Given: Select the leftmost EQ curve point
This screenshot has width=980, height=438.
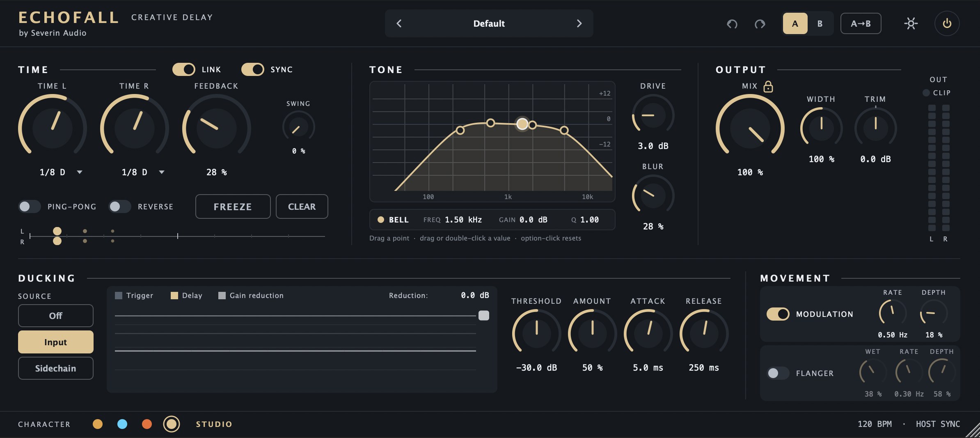Looking at the screenshot, I should [460, 130].
